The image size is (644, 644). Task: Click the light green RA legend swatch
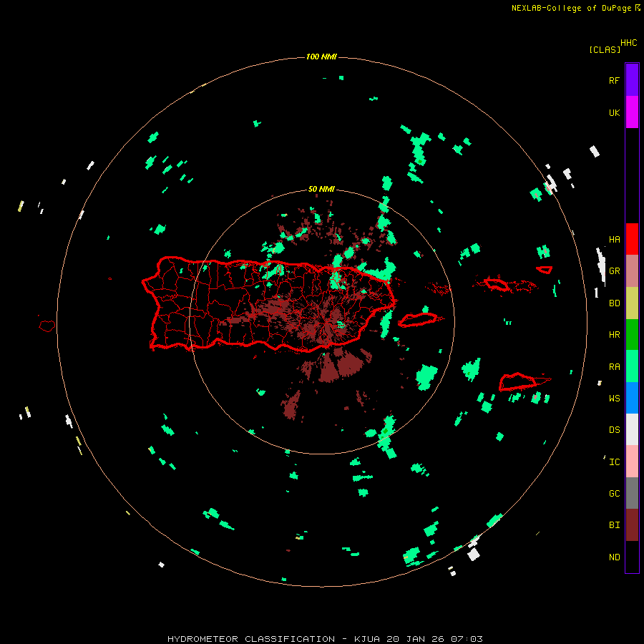pos(632,366)
